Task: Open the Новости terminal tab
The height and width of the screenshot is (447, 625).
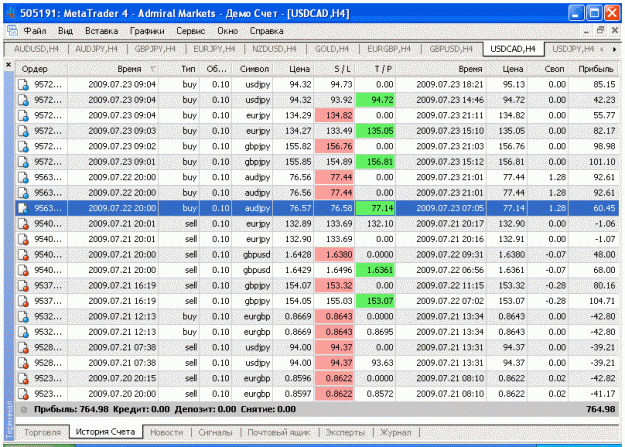Action: pyautogui.click(x=167, y=432)
